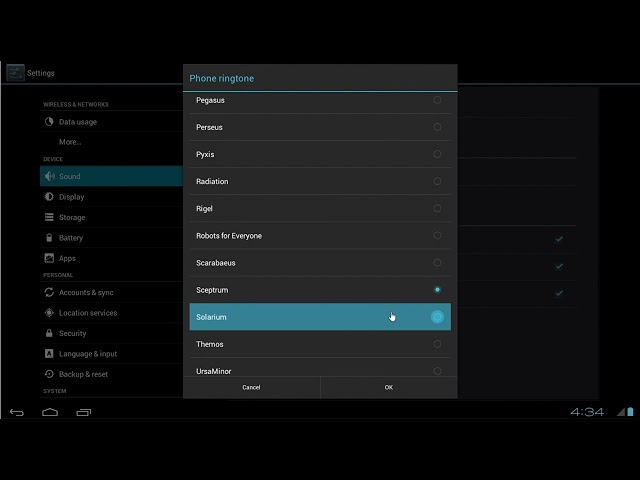Open the Sound settings category
This screenshot has width=640, height=480.
(111, 176)
